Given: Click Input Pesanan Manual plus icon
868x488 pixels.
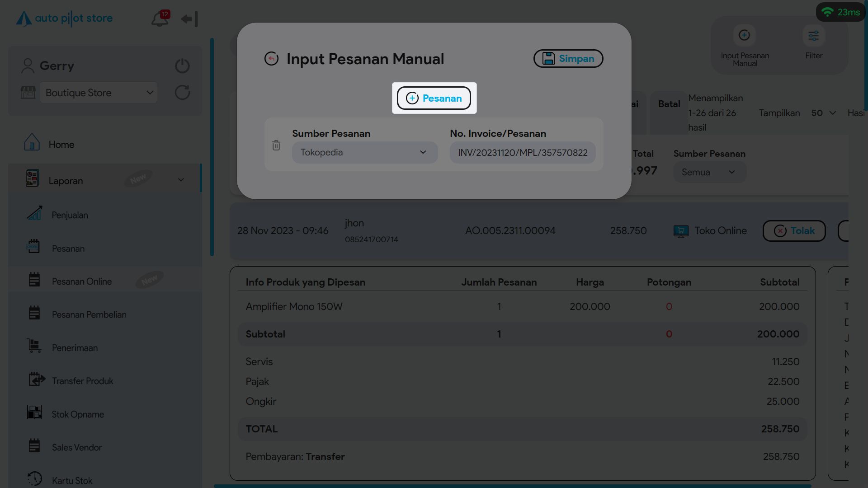Looking at the screenshot, I should (x=744, y=36).
